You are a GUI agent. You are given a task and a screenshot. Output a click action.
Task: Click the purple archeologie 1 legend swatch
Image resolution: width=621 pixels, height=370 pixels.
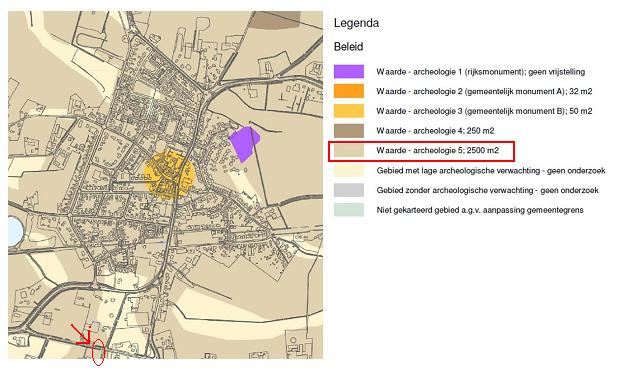coord(349,72)
